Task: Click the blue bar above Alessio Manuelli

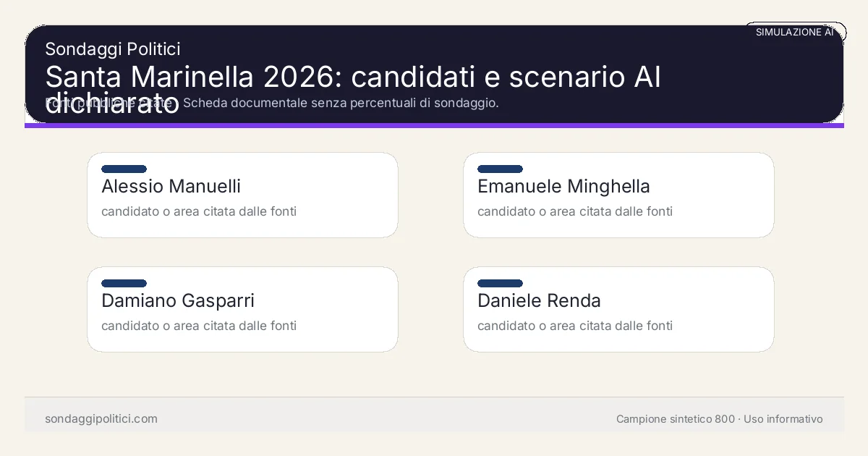Action: [124, 169]
